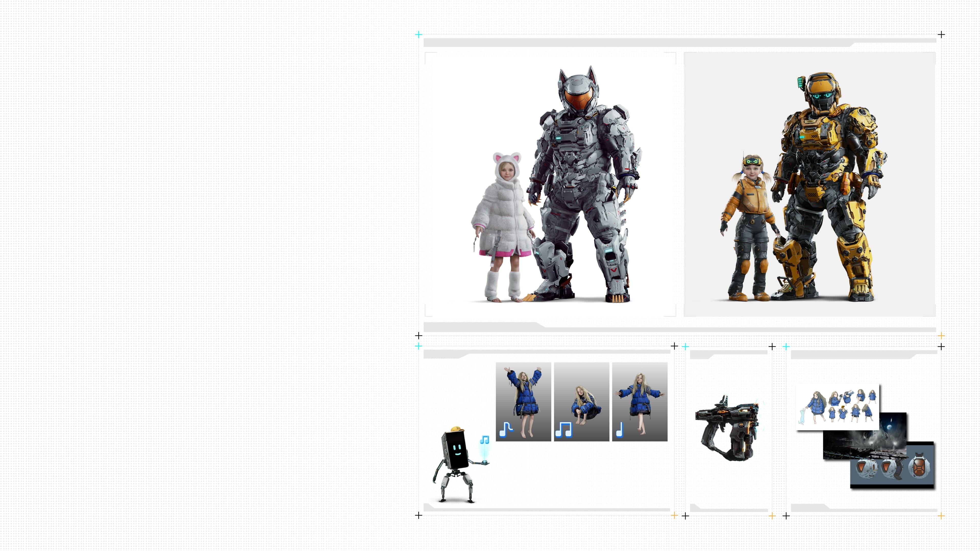Open the dark space landscape concept art
This screenshot has height=551, width=980.
[865, 436]
